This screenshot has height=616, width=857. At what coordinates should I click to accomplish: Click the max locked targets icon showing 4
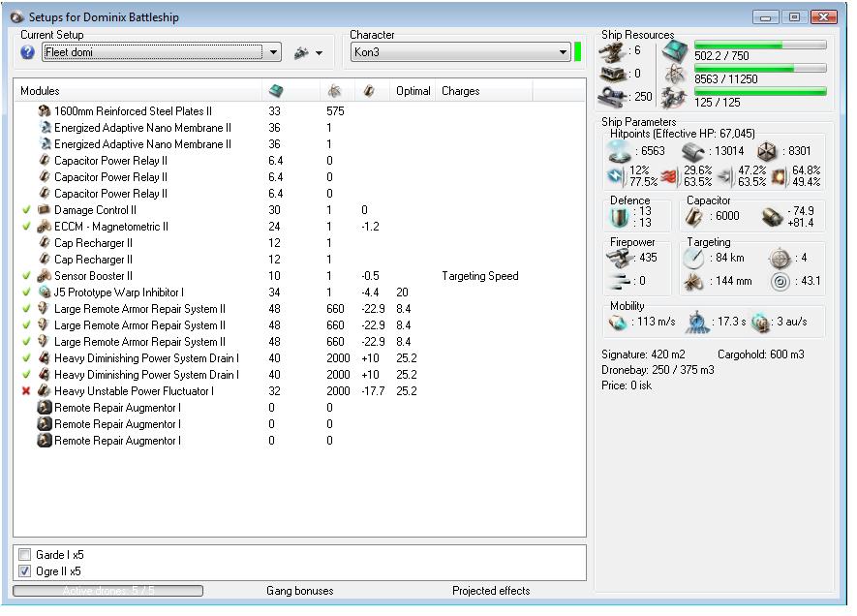pyautogui.click(x=780, y=258)
